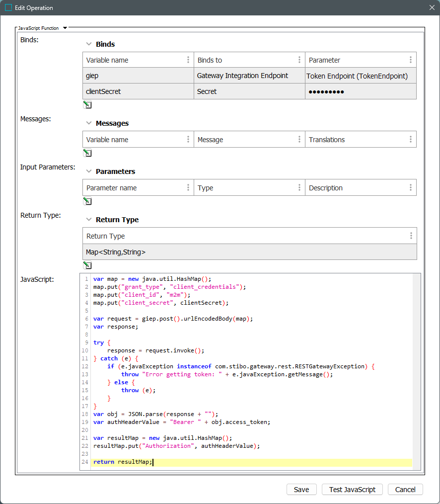Click the edit icon below Messages table

[x=87, y=153]
